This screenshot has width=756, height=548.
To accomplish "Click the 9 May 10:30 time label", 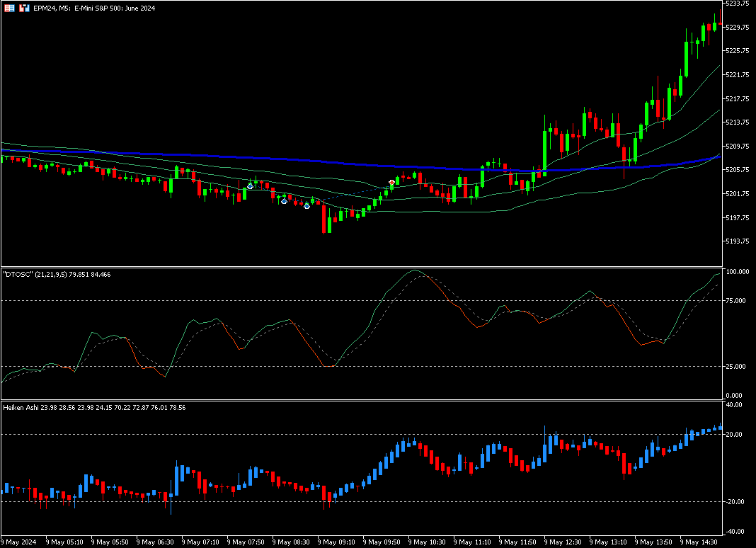I will point(427,542).
